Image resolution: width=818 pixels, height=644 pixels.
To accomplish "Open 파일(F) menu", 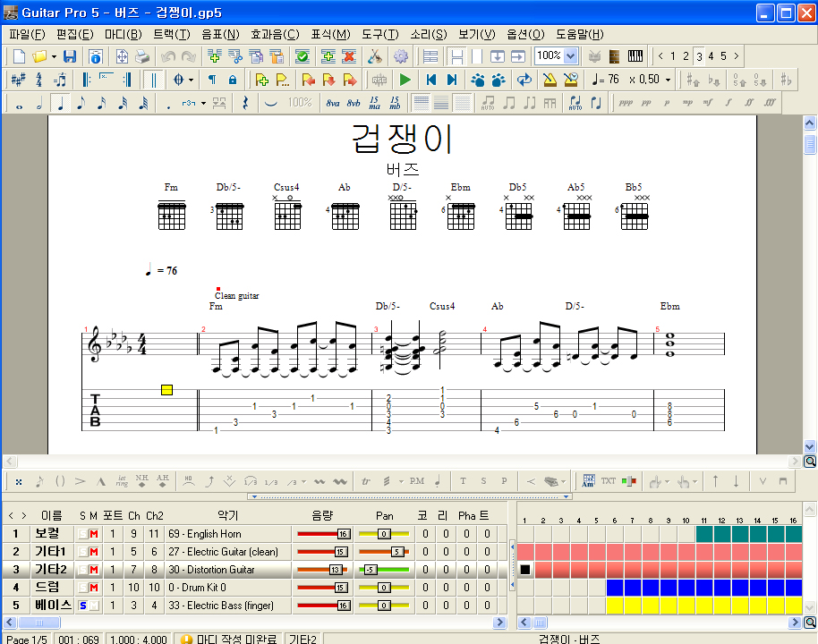I will (27, 34).
